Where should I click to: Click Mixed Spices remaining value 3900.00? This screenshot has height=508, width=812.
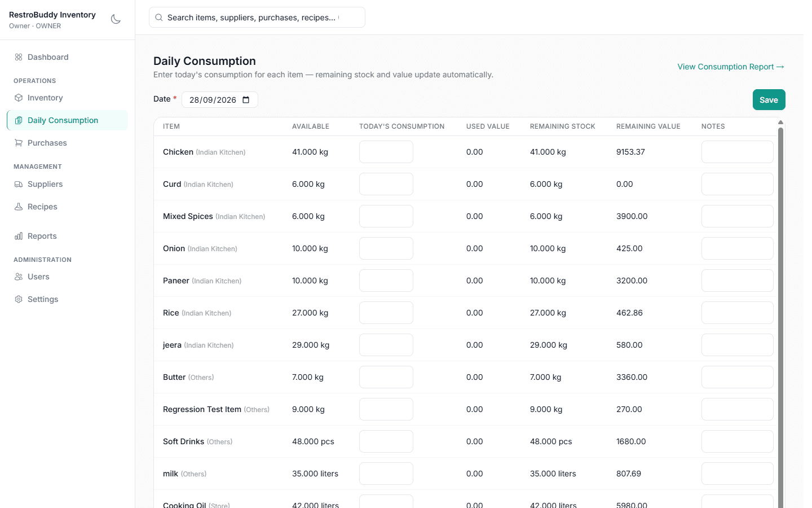(632, 216)
